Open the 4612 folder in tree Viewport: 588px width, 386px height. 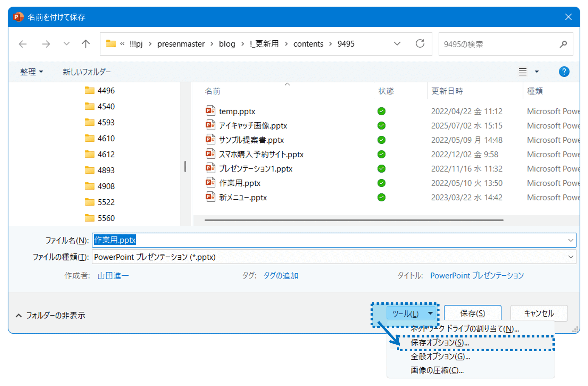[x=106, y=154]
